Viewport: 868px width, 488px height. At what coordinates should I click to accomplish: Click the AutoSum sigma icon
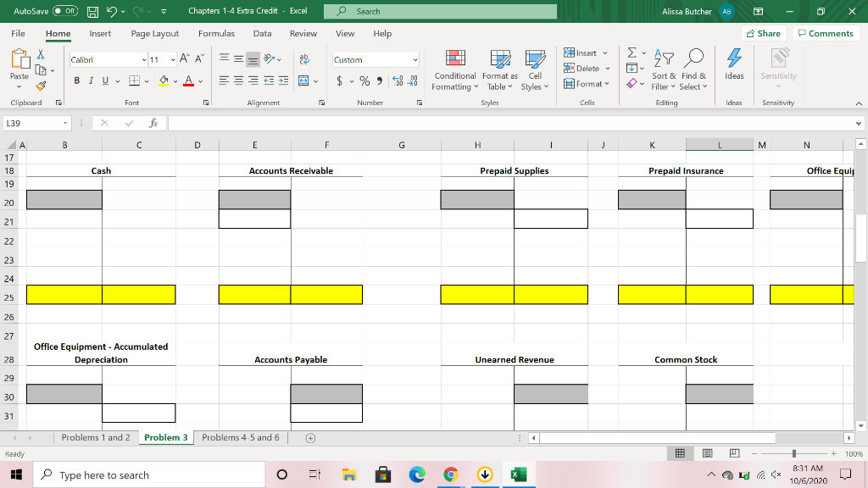[632, 53]
